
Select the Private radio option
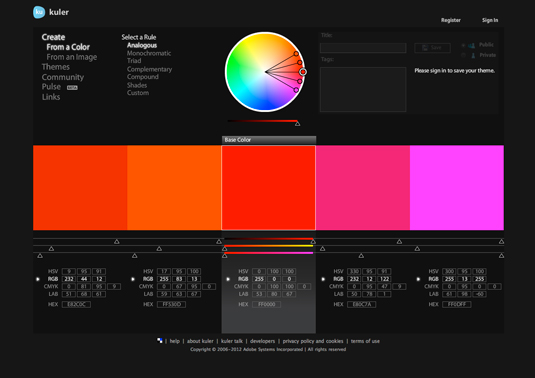point(463,55)
